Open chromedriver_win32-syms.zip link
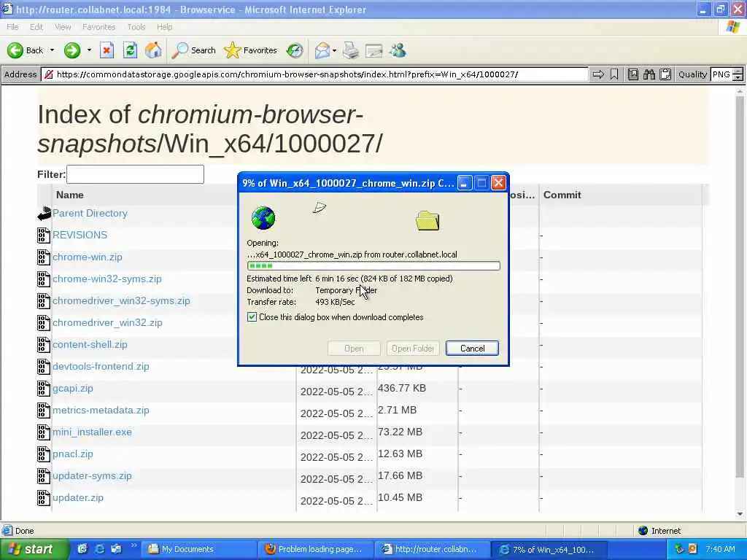The width and height of the screenshot is (747, 560). coord(121,301)
